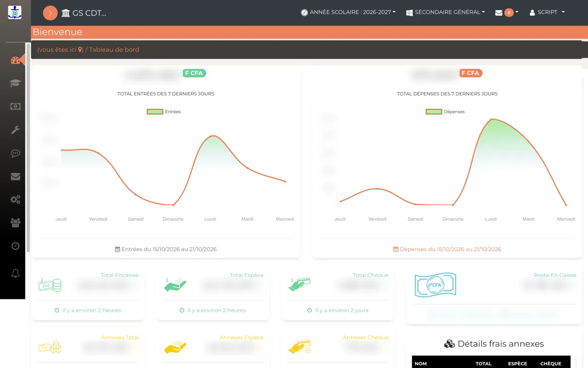Viewport: 588px width, 368px height.
Task: Click the Total Chèque label
Action: (x=371, y=275)
